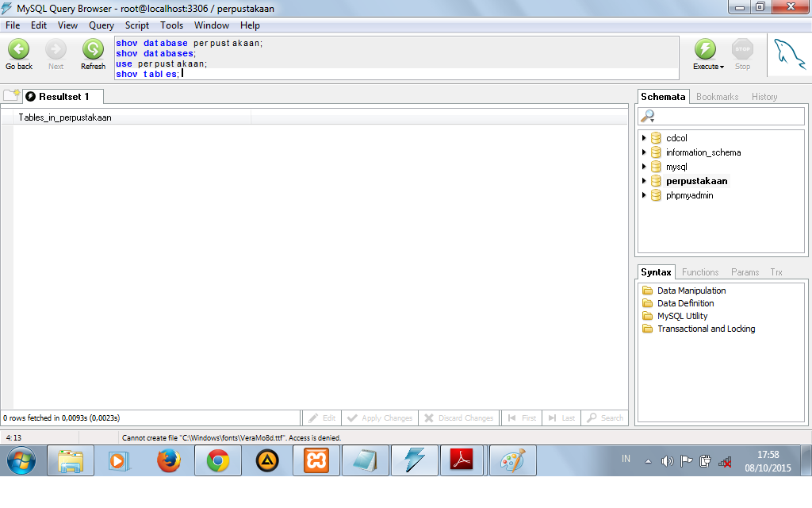Expand the perpustakaan schema
Image resolution: width=812 pixels, height=508 pixels.
(644, 181)
